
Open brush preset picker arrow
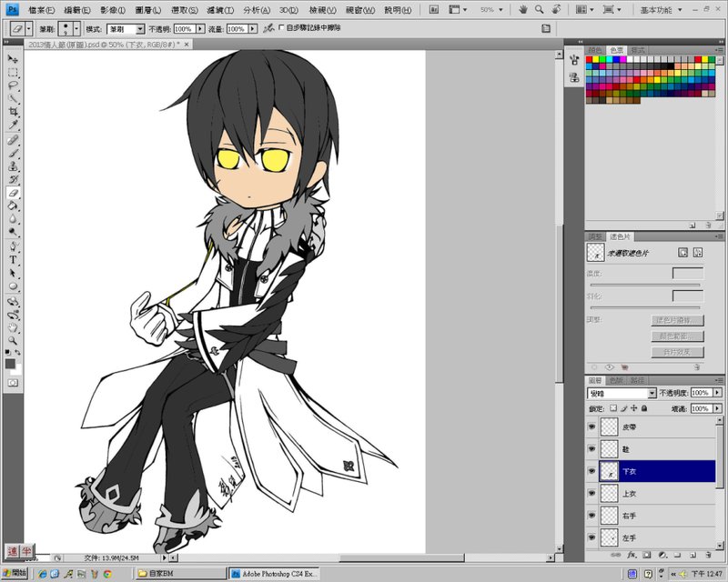point(77,29)
